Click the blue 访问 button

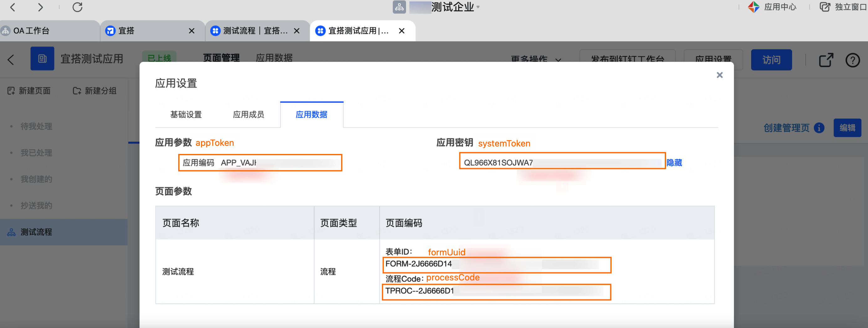click(x=771, y=60)
